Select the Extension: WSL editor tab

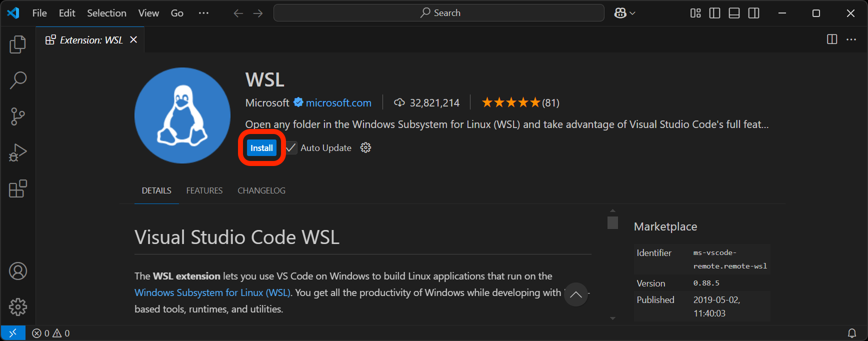click(x=90, y=39)
